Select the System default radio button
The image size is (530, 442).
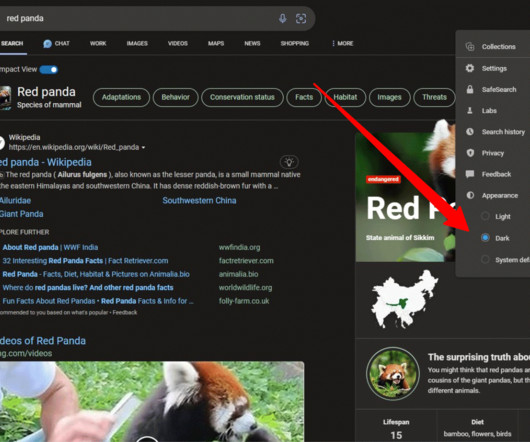coord(485,260)
